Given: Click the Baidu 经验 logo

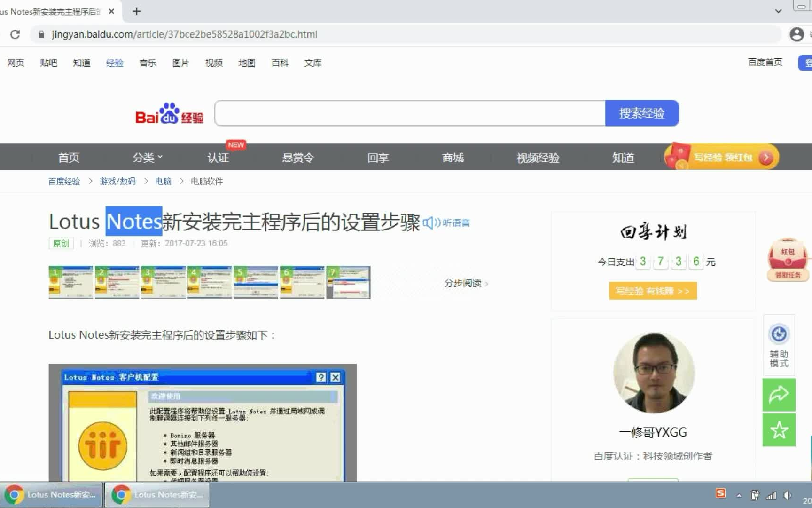Looking at the screenshot, I should click(x=169, y=113).
